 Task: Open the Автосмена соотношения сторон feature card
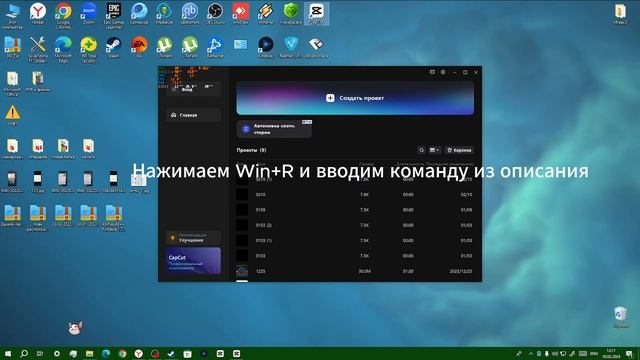click(274, 129)
